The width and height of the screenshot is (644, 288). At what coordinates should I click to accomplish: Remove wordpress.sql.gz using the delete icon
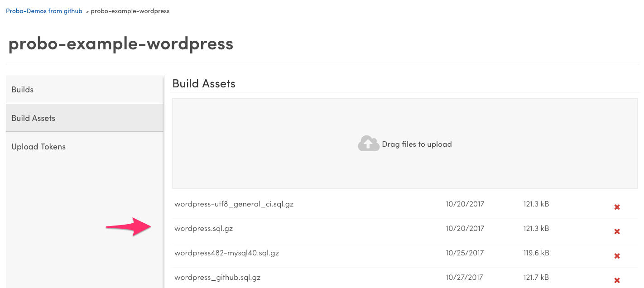click(617, 231)
